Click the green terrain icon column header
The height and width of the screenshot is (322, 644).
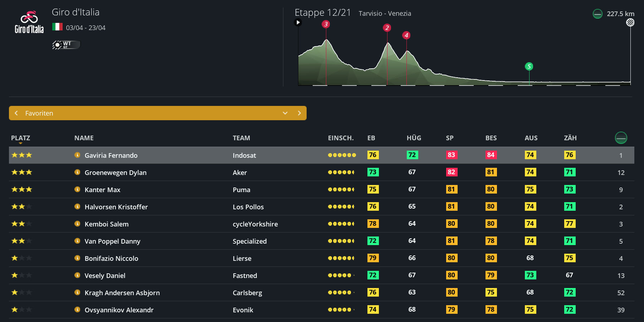(x=621, y=138)
